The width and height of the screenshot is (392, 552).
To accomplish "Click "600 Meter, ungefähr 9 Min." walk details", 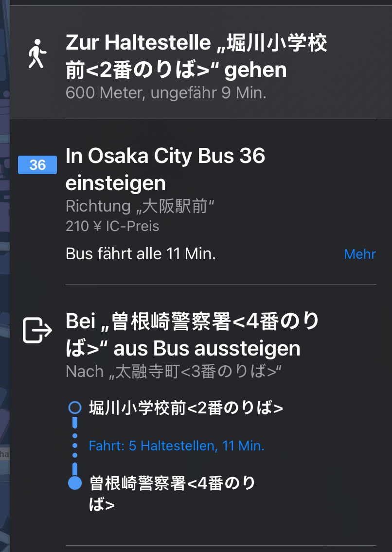I will [166, 93].
